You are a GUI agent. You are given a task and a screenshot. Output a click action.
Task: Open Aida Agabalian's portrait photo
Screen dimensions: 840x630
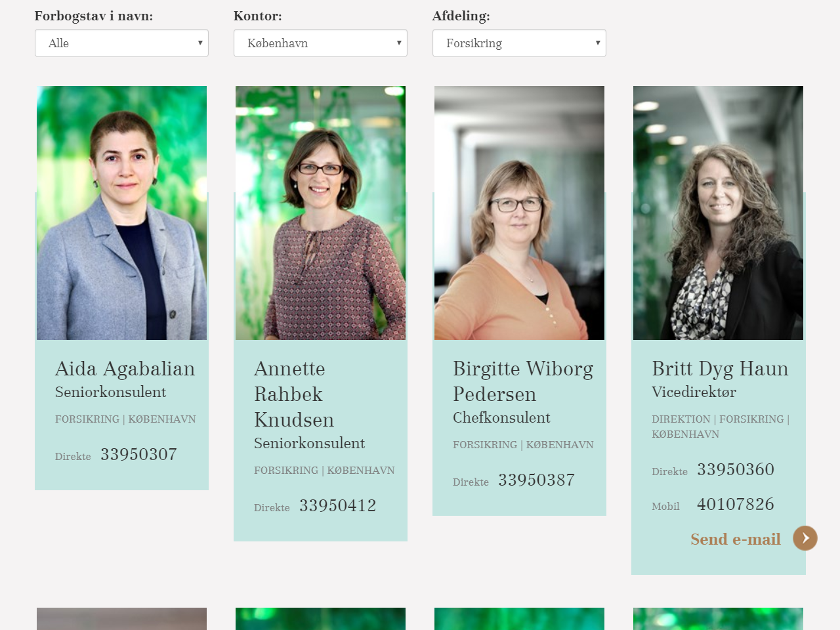click(x=122, y=213)
